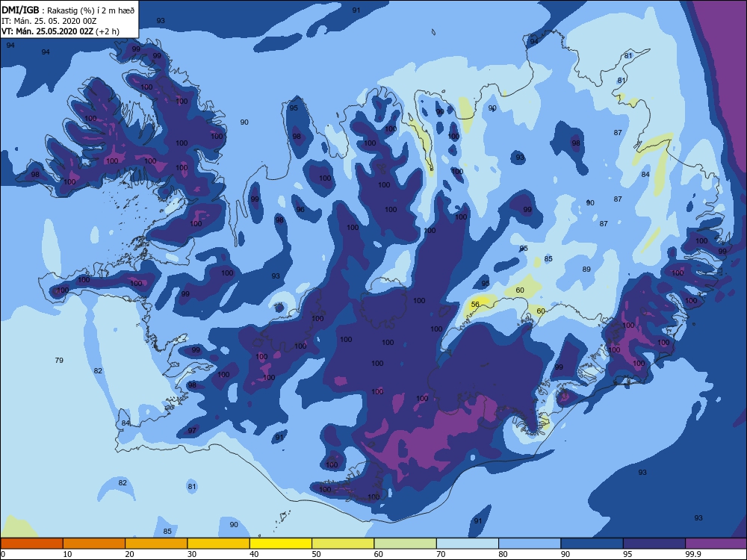
Task: Click the bright yellow 40–50 legend swatch
Action: point(281,544)
